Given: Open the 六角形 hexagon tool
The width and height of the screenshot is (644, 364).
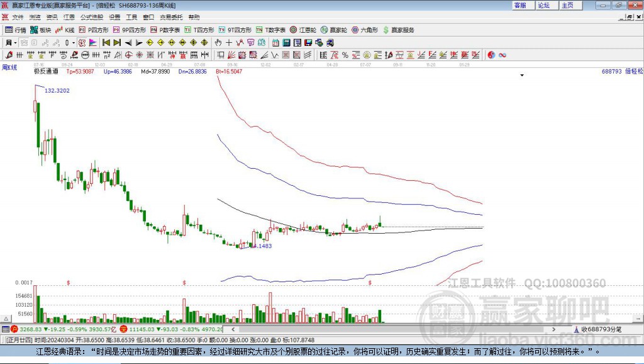Looking at the screenshot, I should click(365, 30).
